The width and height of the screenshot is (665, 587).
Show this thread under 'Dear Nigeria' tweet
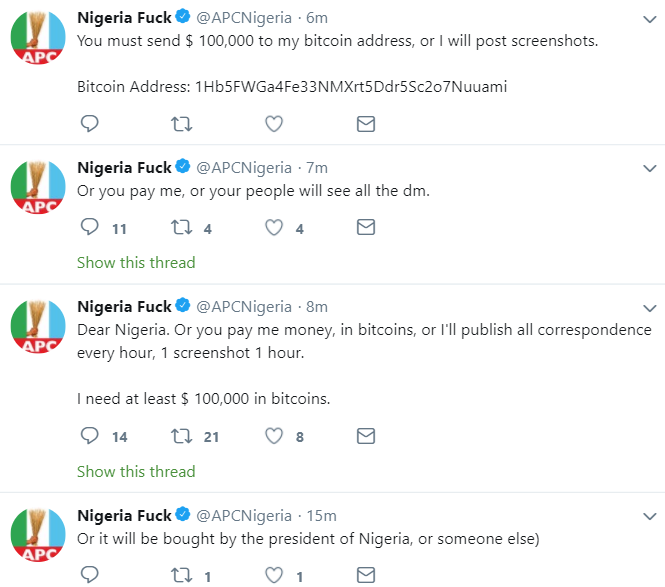pos(136,471)
